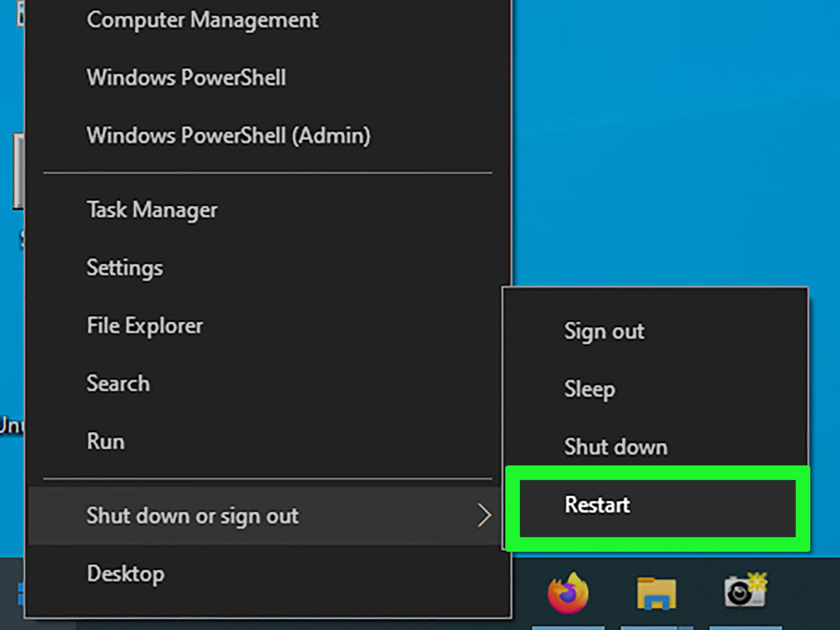Image resolution: width=840 pixels, height=630 pixels.
Task: Put the computer to Sleep
Action: (590, 389)
